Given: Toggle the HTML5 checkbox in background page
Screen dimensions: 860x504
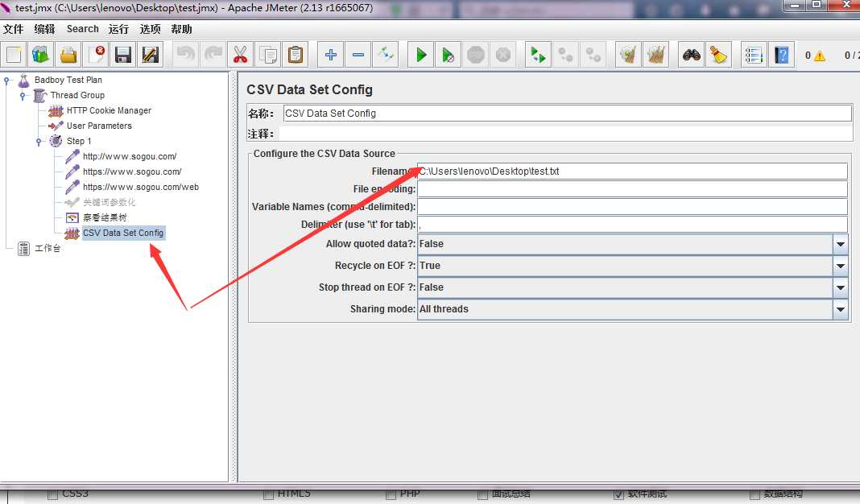Looking at the screenshot, I should (x=268, y=494).
